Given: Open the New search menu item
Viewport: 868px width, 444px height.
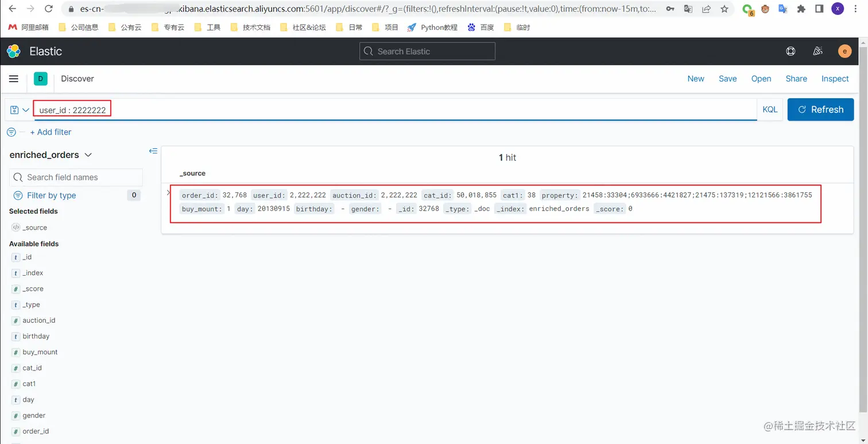Looking at the screenshot, I should 696,79.
